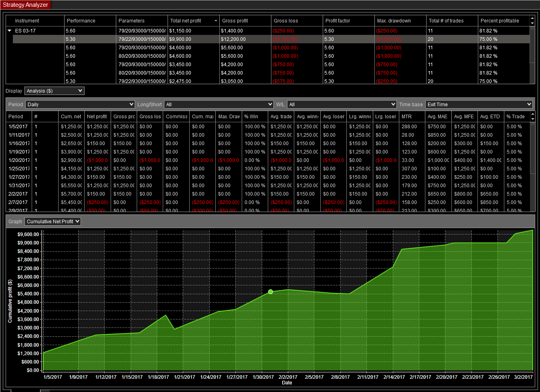This screenshot has width=540, height=392.
Task: Open the W/L filter dropdown
Action: tap(342, 105)
